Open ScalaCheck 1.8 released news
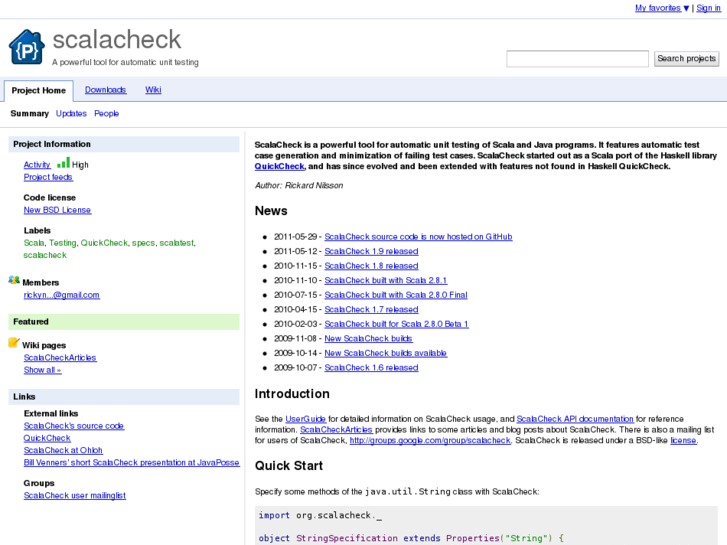Screen dimensions: 727x545 point(371,266)
